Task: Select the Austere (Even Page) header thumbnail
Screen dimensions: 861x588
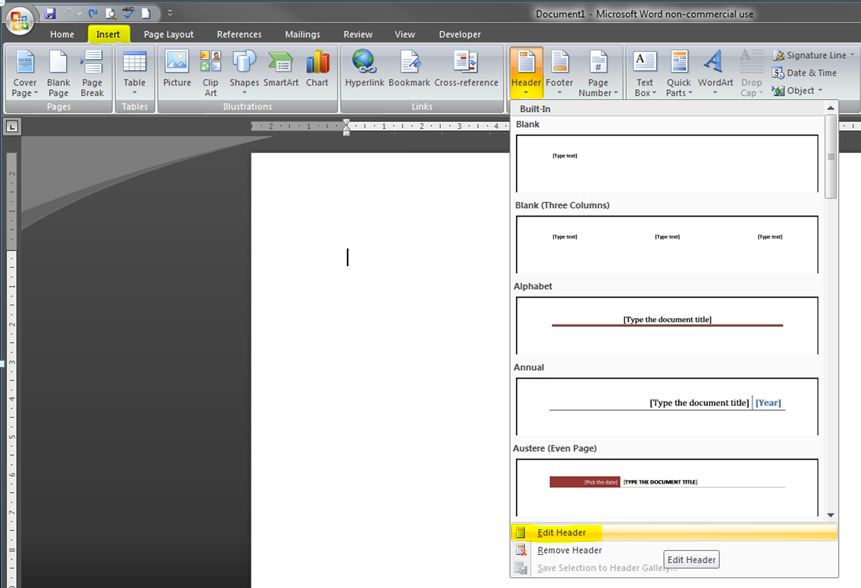Action: (667, 488)
